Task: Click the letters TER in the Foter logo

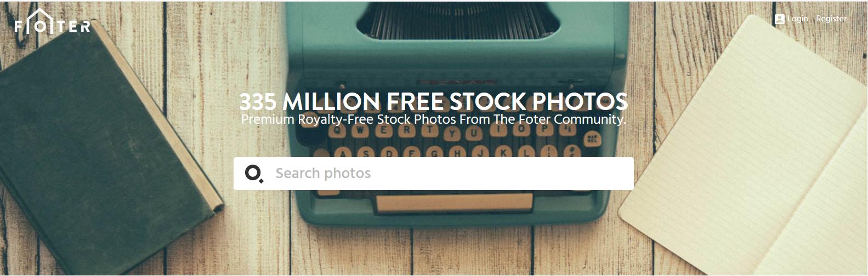Action: point(73,27)
